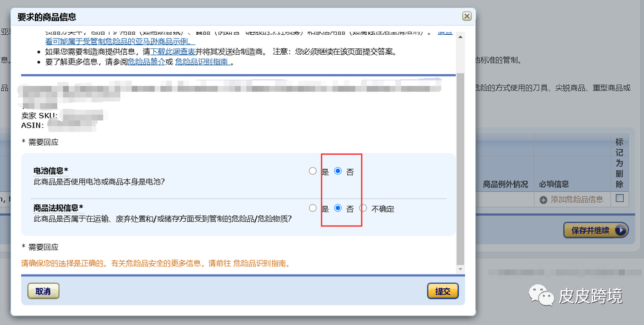Tick the 标记为删除 checkbox in background table
This screenshot has height=325, width=644.
(620, 199)
